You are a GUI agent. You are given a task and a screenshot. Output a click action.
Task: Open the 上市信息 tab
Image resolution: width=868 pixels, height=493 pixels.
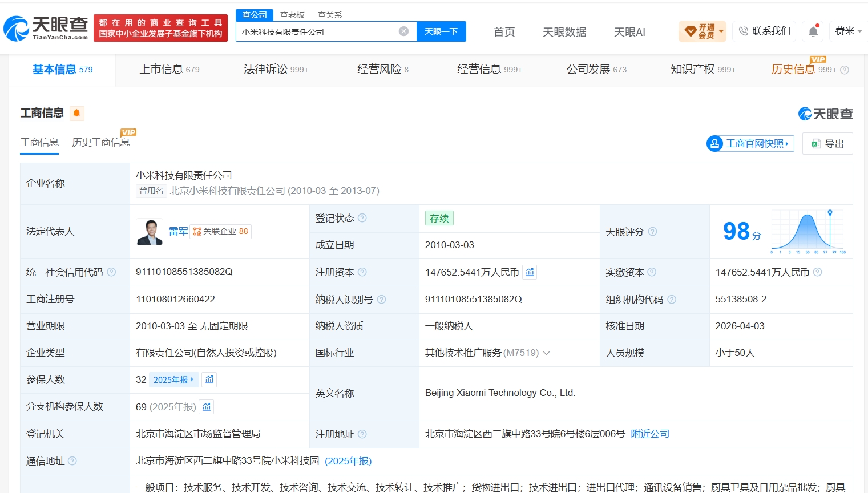point(169,70)
